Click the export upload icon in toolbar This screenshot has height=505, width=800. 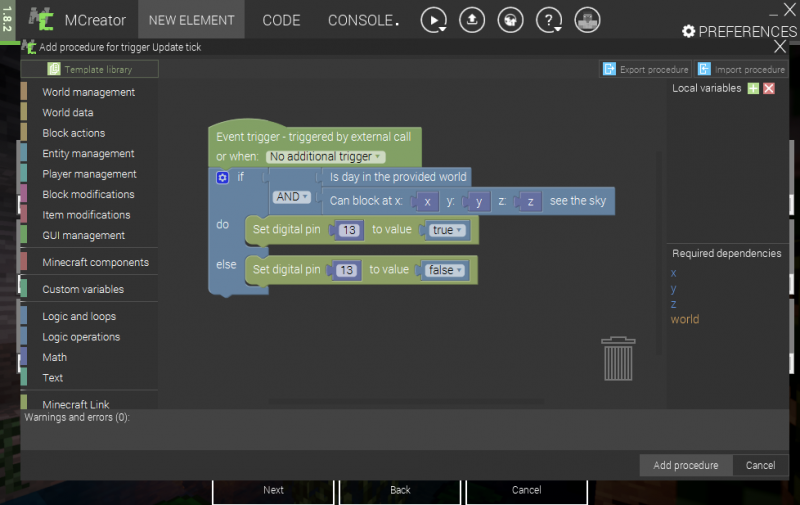(x=472, y=20)
